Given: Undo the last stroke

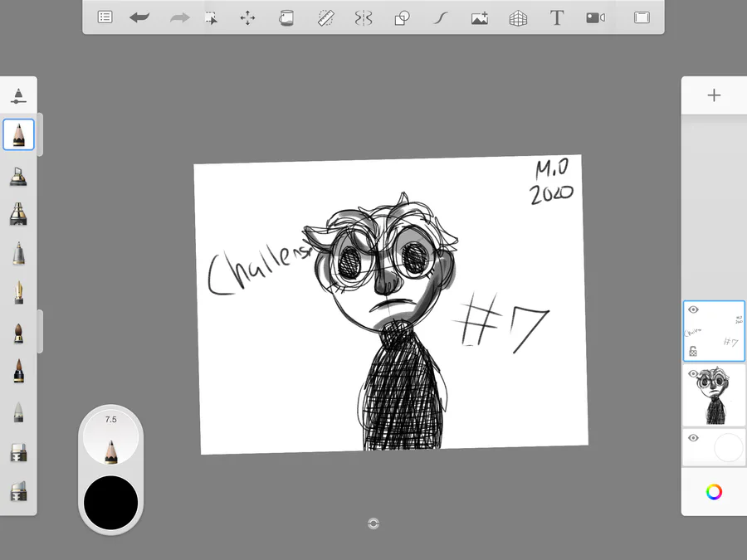Looking at the screenshot, I should tap(139, 17).
